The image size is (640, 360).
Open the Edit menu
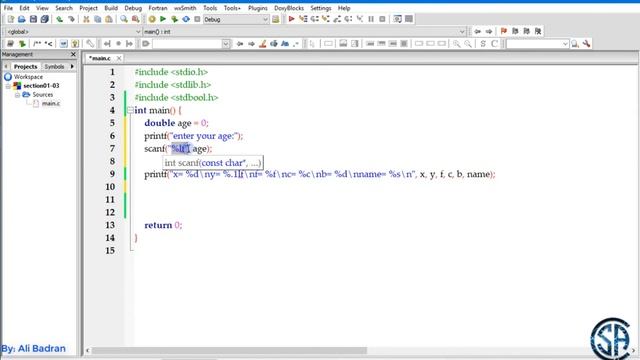[x=24, y=8]
